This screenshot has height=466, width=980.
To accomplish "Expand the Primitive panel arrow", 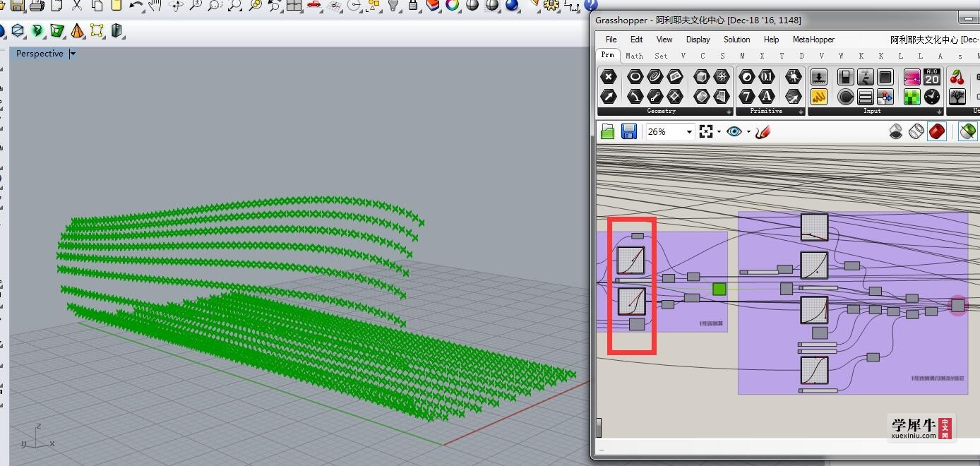I will click(800, 112).
